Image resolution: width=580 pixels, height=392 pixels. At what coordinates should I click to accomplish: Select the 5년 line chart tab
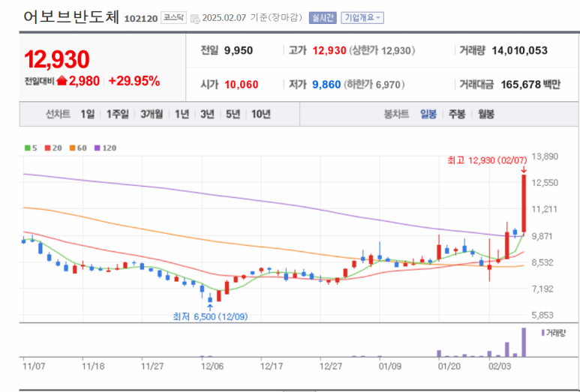pos(233,114)
